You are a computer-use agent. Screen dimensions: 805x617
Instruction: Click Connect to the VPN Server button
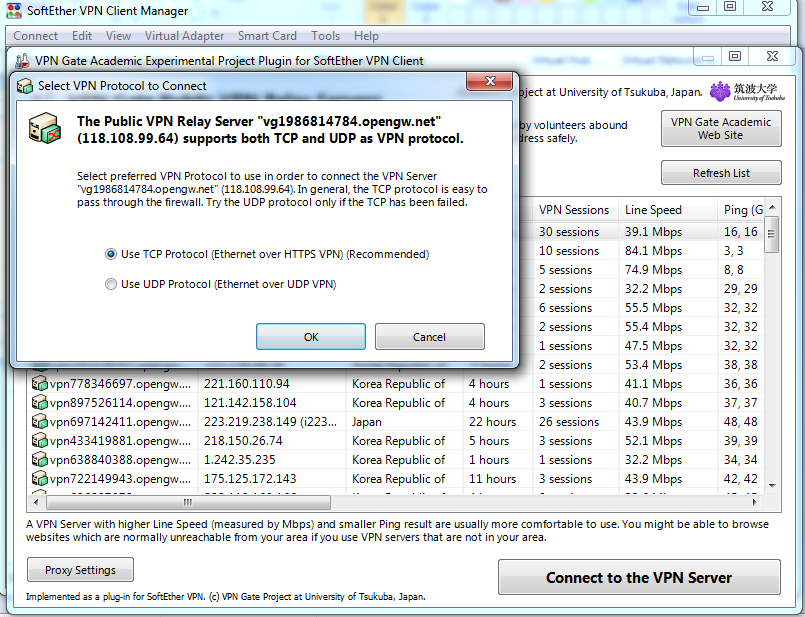639,577
